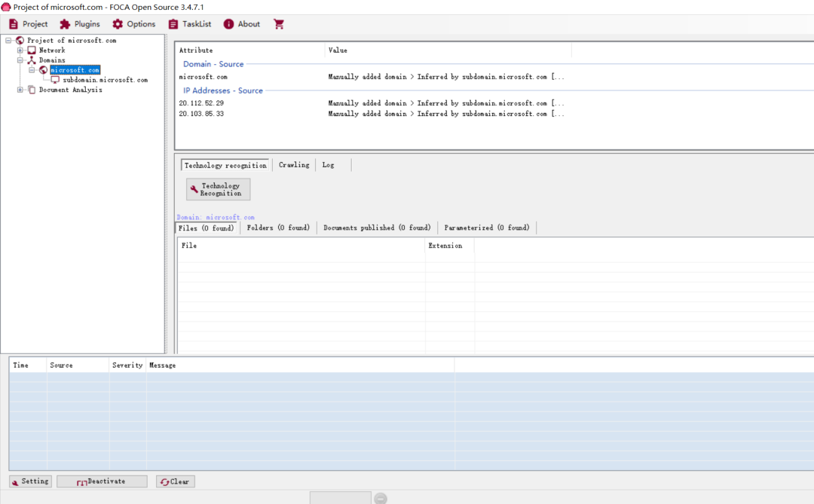Click the globe icon beside microsoft.com node
The height and width of the screenshot is (504, 814).
(x=44, y=70)
